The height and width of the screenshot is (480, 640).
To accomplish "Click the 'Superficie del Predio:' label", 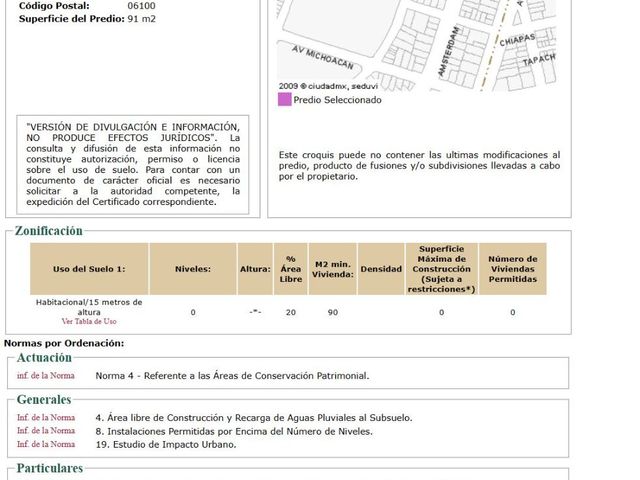I will (71, 19).
